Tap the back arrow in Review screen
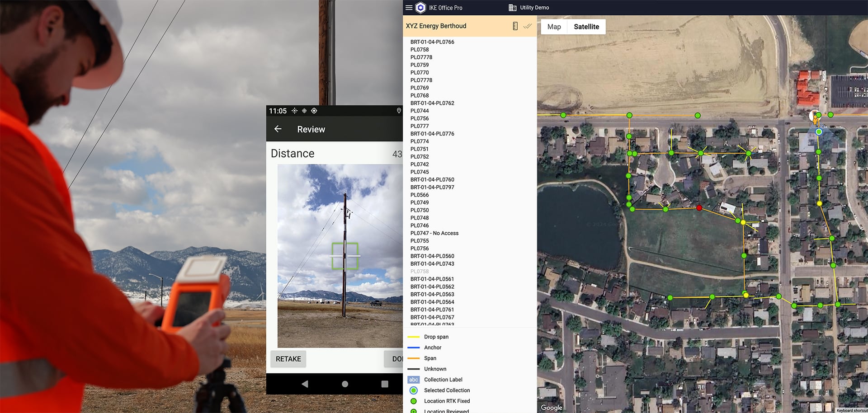 tap(278, 129)
